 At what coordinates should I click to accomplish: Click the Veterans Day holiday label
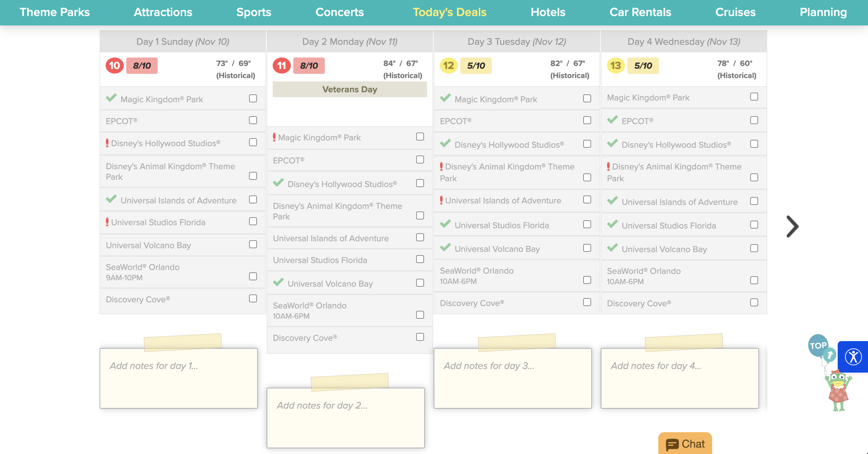pyautogui.click(x=350, y=89)
